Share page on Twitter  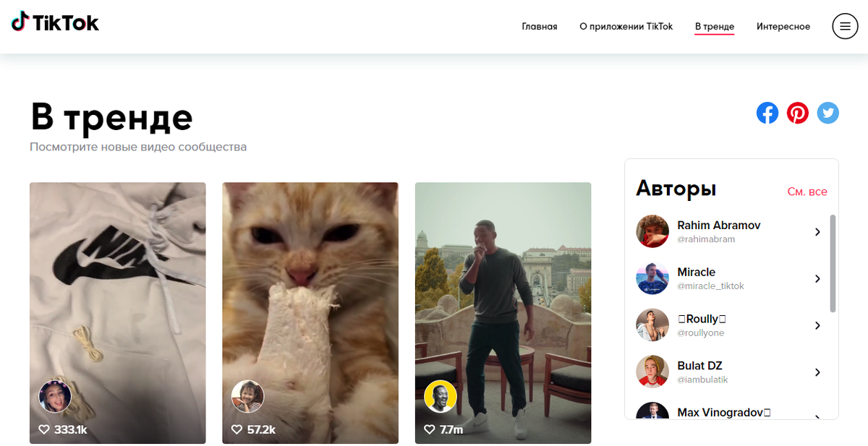pos(828,113)
